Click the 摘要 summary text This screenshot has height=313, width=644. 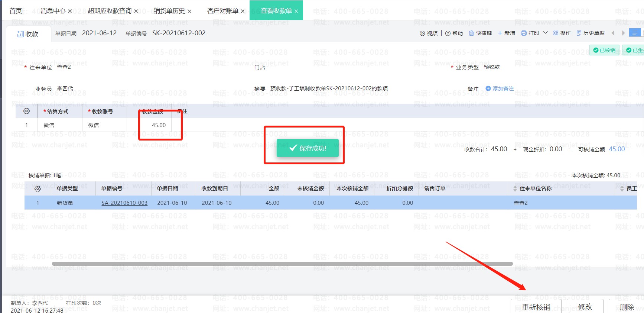[329, 88]
